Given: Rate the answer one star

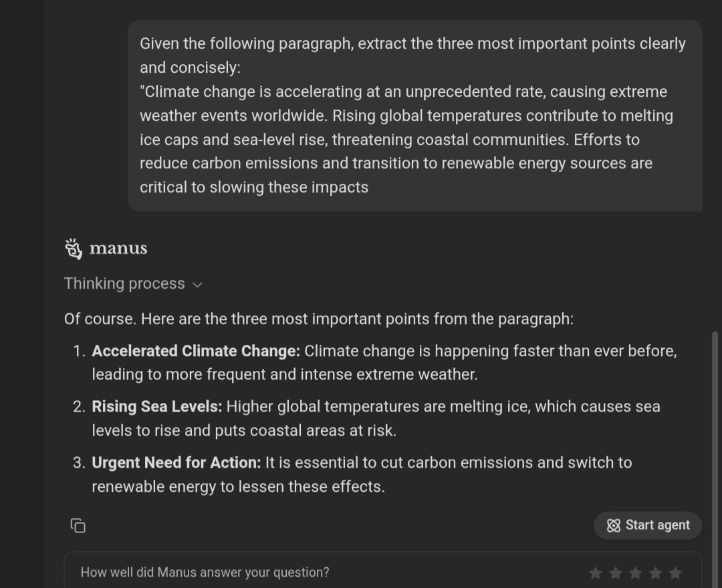Looking at the screenshot, I should click(595, 573).
